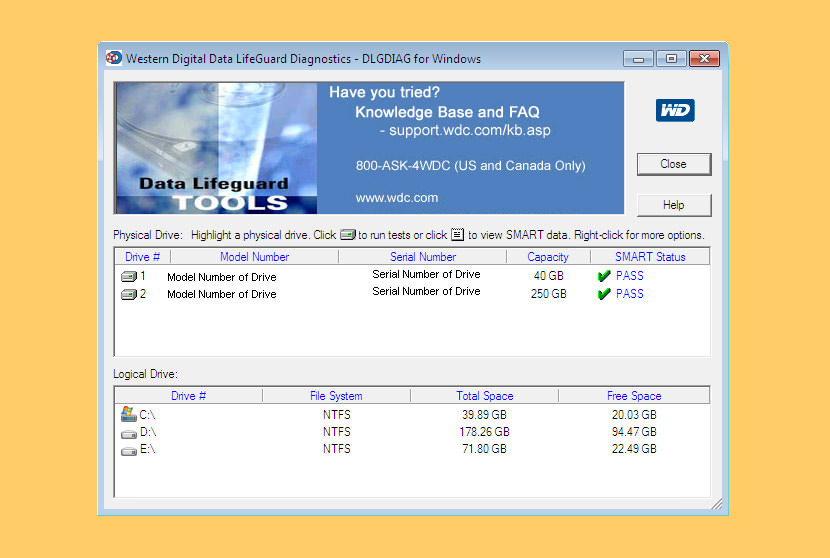Sort by File System column header

click(336, 395)
